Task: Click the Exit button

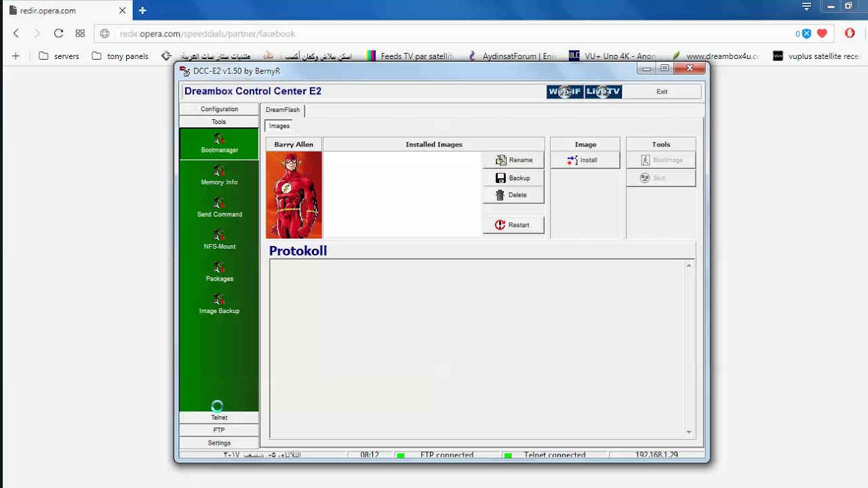Action: click(662, 91)
